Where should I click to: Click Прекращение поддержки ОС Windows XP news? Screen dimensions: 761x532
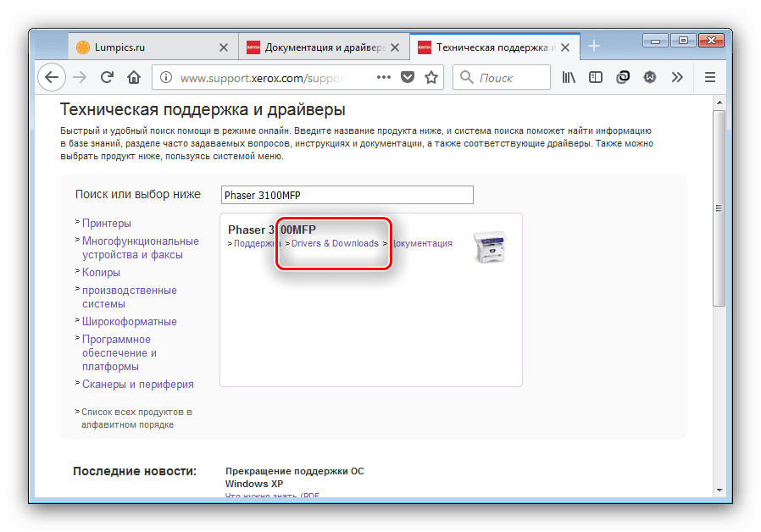(295, 477)
